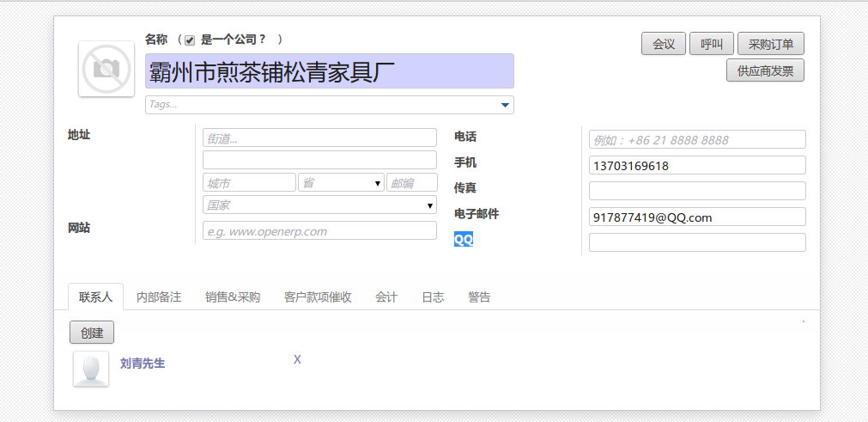Click the 邮编 postal code field
Screen dimensions: 868x422
pos(412,183)
